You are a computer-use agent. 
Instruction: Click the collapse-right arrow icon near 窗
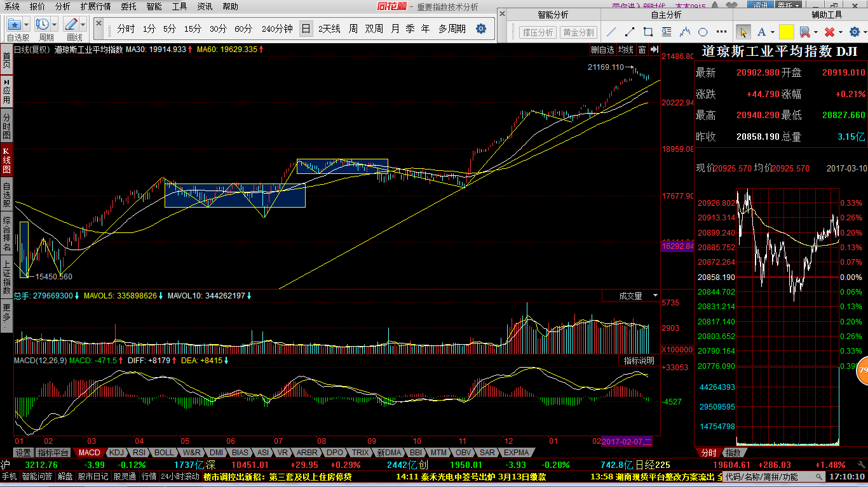click(x=654, y=50)
